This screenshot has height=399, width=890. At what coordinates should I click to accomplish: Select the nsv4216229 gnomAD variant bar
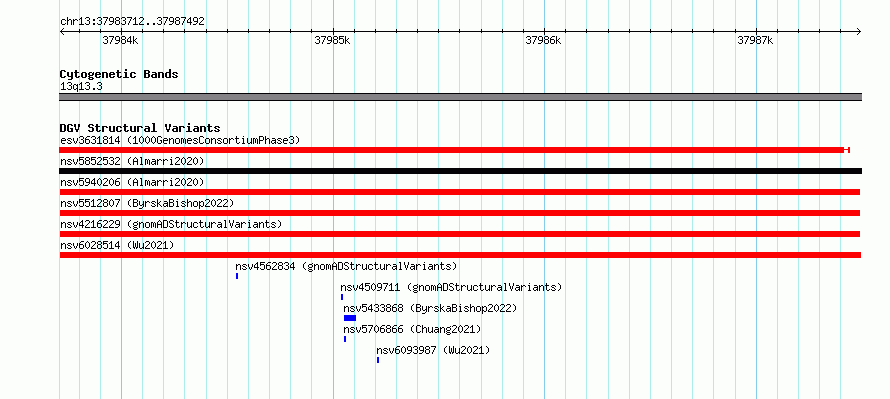(x=460, y=234)
